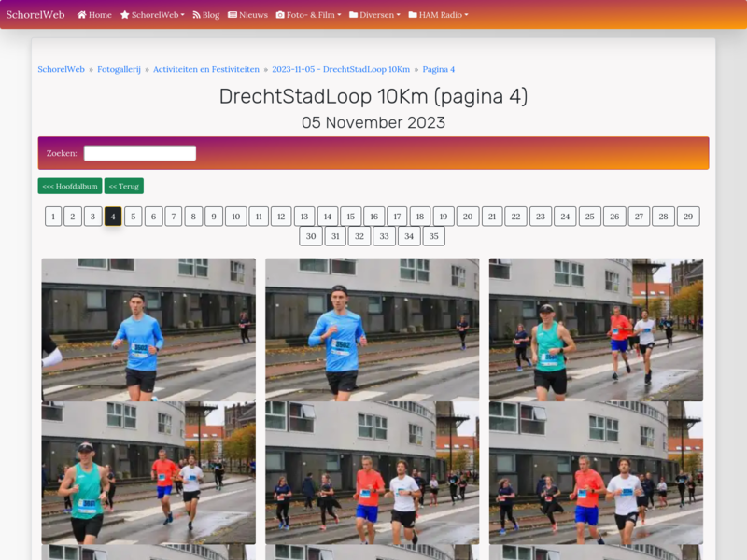Open first photo of runner 3502 in blue shirt

pos(148,329)
